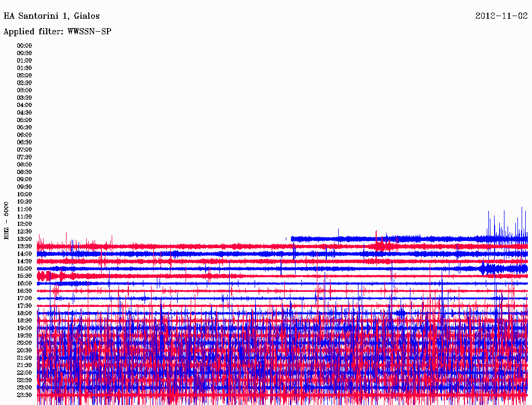532x405 pixels.
Task: Click the 00:00 time label
Action: pyautogui.click(x=24, y=46)
